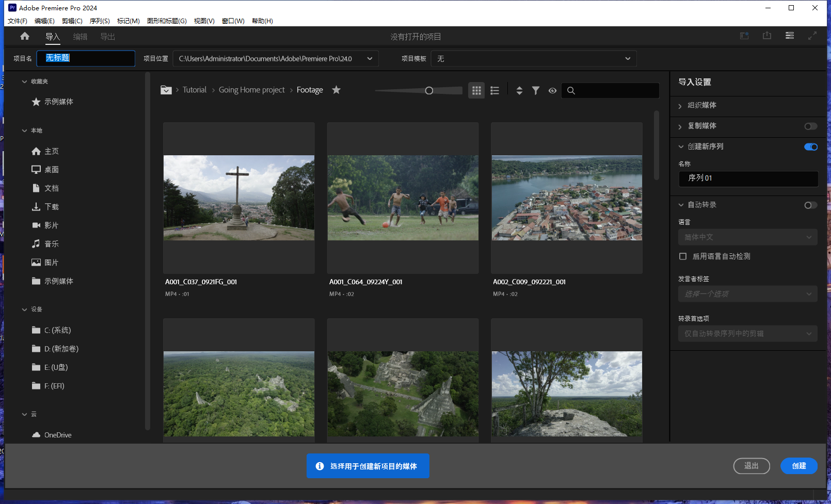
Task: Toggle on 复制媒体 setting
Action: (810, 126)
